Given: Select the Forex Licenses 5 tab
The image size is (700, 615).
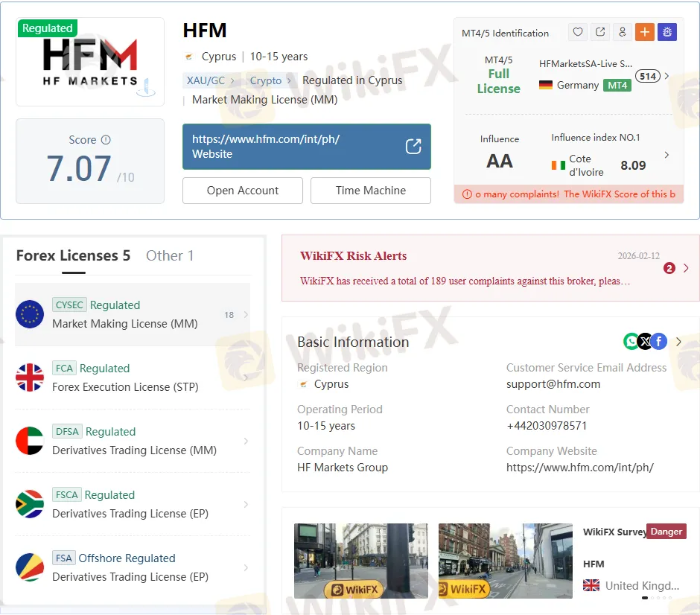Looking at the screenshot, I should click(73, 255).
